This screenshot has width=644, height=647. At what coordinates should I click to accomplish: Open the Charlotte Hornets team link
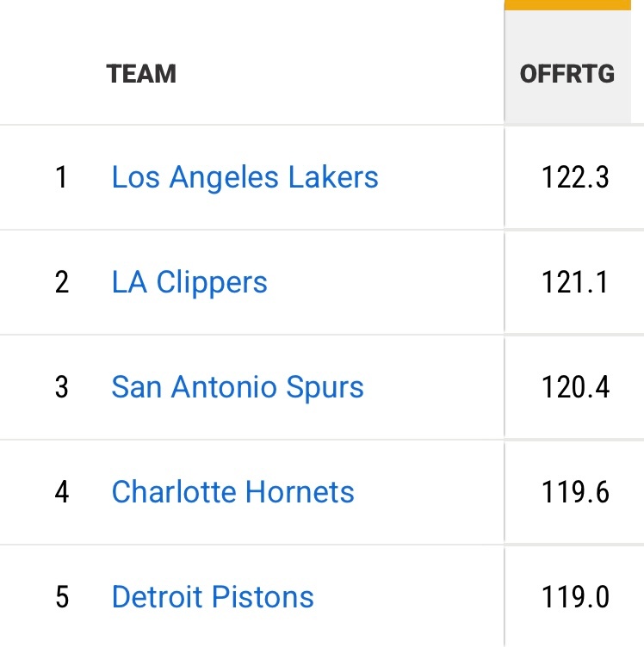pos(232,492)
